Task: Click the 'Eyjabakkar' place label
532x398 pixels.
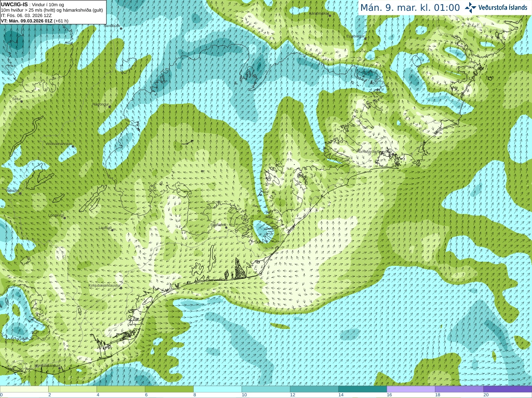Action: pos(355,36)
